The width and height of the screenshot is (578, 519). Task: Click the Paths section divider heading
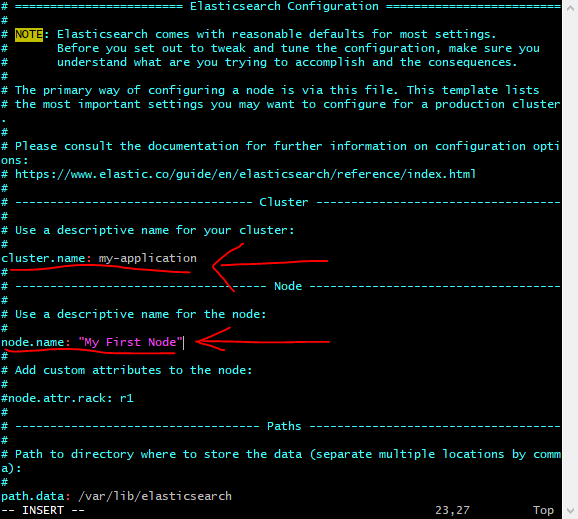click(284, 426)
